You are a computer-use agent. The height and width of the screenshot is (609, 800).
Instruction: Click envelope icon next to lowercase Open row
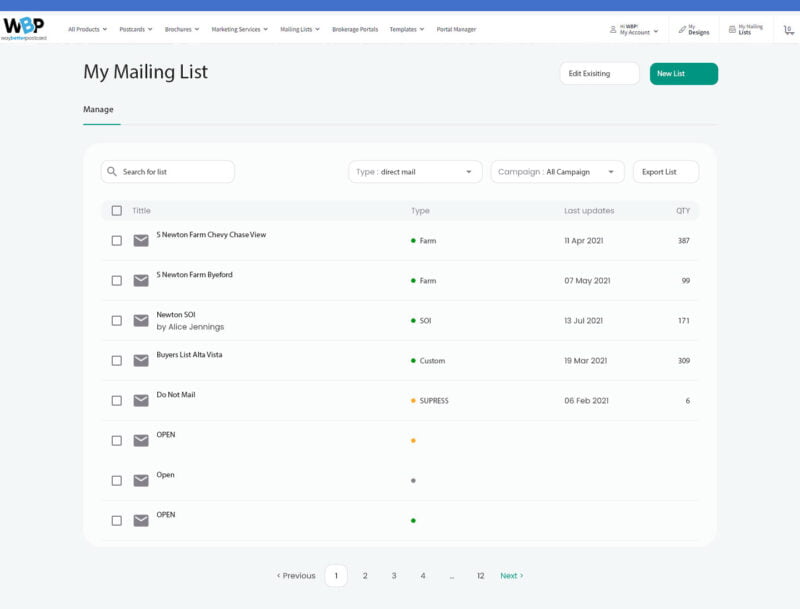(x=141, y=480)
